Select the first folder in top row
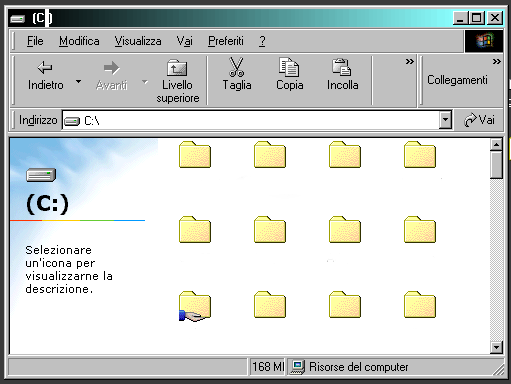The width and height of the screenshot is (511, 384). pyautogui.click(x=195, y=154)
